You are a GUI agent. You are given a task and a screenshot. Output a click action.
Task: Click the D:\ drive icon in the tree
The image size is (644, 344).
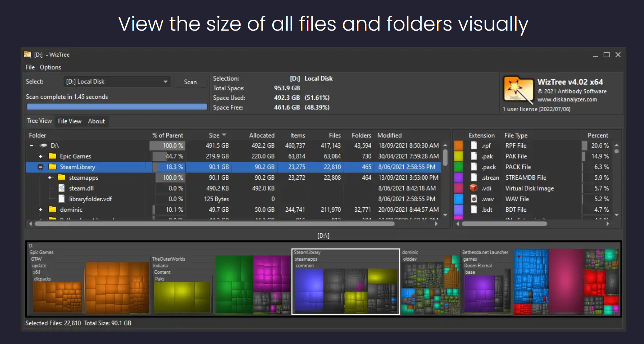[44, 145]
